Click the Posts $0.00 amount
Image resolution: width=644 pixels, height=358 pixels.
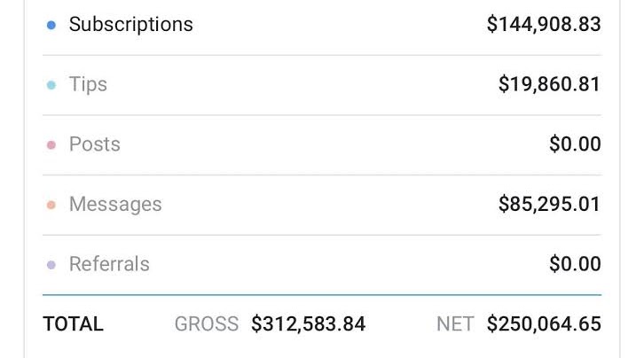[x=575, y=144]
